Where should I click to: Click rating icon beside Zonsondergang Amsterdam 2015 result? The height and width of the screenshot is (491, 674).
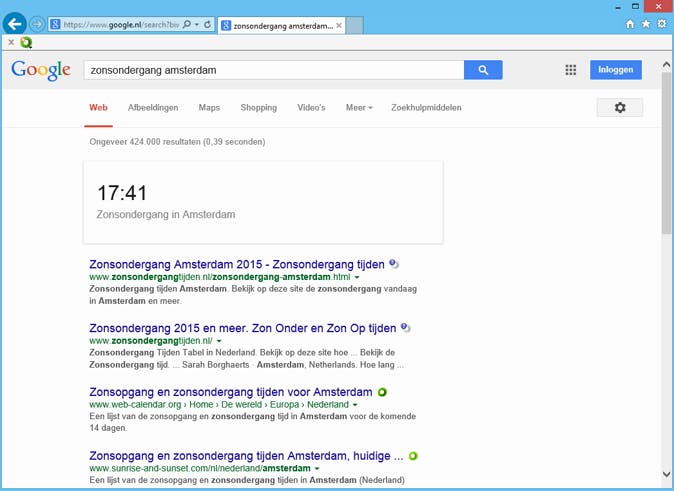pyautogui.click(x=394, y=264)
